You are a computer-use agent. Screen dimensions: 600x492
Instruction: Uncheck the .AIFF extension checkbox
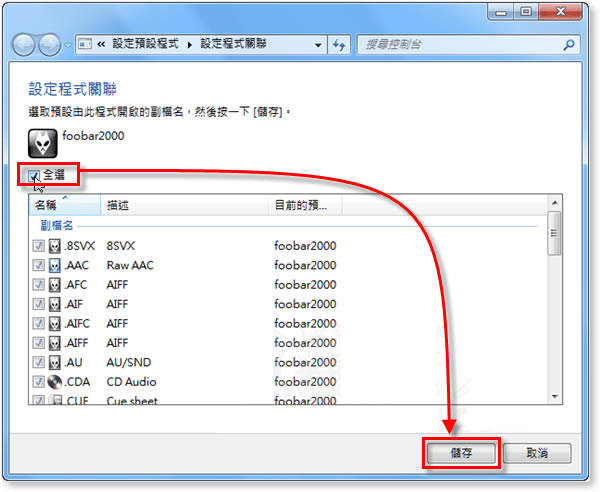click(38, 343)
